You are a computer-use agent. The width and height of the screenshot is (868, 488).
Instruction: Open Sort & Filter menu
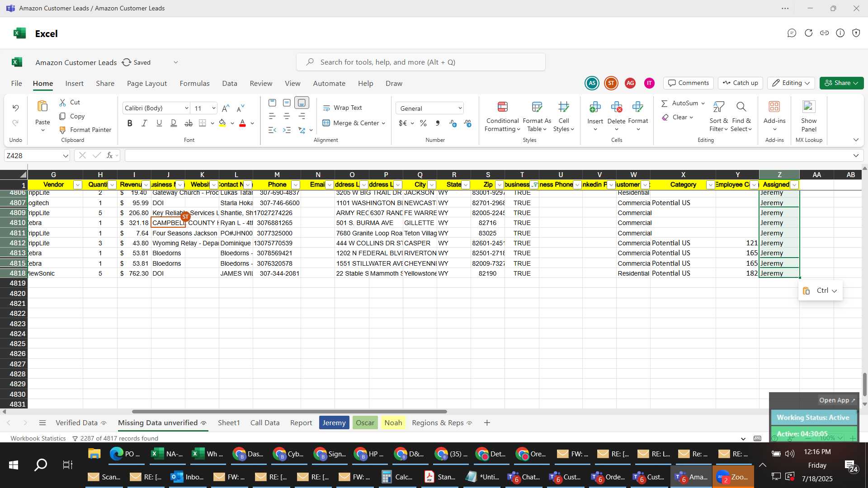718,117
